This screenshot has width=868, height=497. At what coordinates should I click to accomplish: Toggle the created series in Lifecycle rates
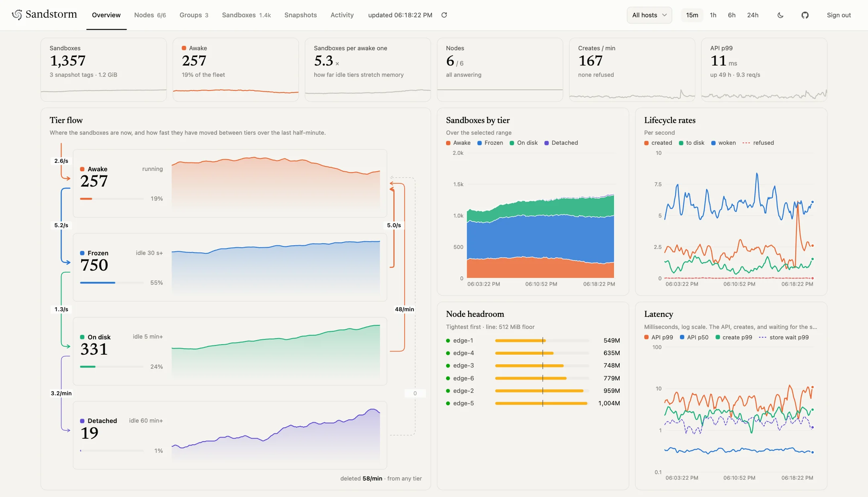658,143
